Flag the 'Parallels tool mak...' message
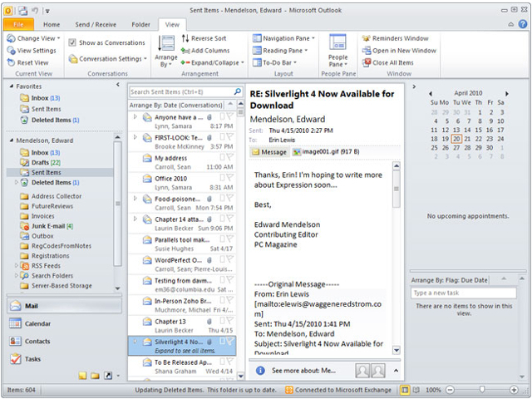The width and height of the screenshot is (532, 399). 230,239
